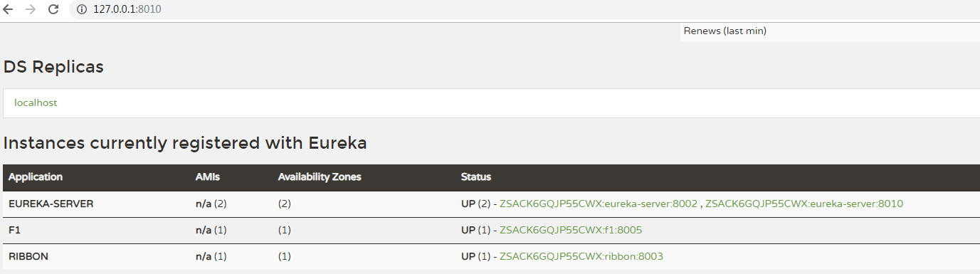Screen dimensions: 980x274
Task: Click the browser forward arrow
Action: (x=31, y=9)
